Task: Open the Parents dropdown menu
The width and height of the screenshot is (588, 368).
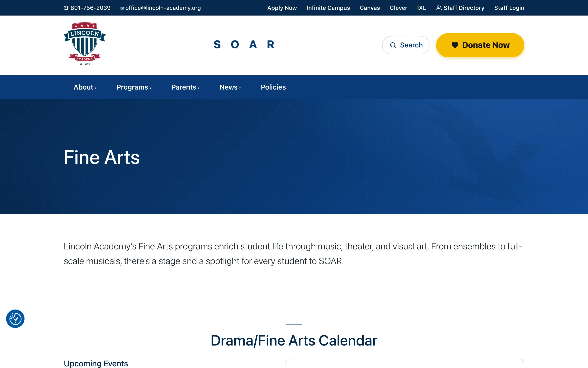Action: (x=185, y=87)
